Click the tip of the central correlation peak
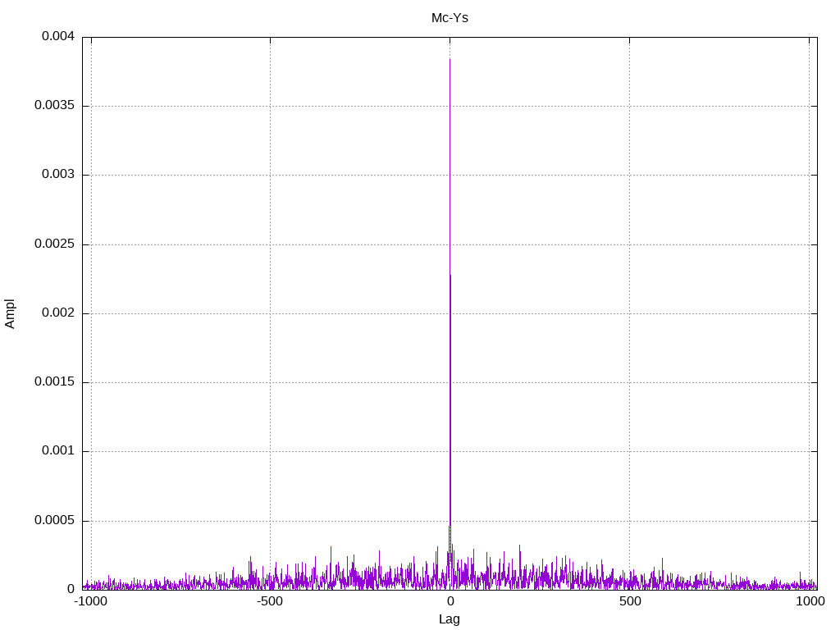 [x=450, y=58]
